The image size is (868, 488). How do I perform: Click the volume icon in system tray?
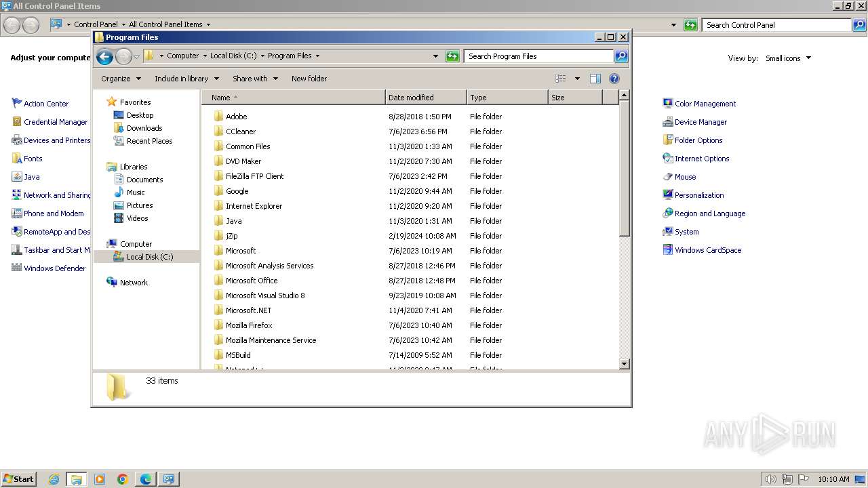click(770, 479)
